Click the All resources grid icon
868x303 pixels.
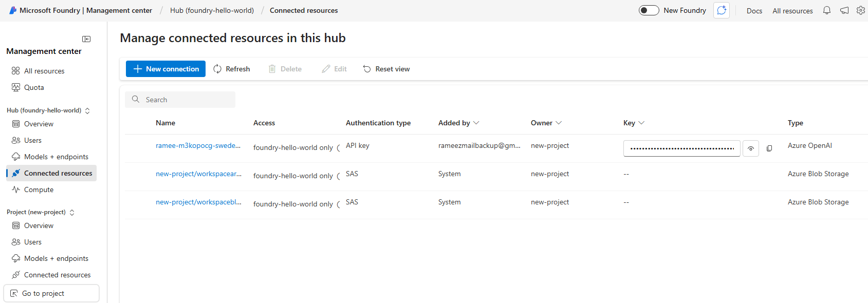click(x=16, y=71)
